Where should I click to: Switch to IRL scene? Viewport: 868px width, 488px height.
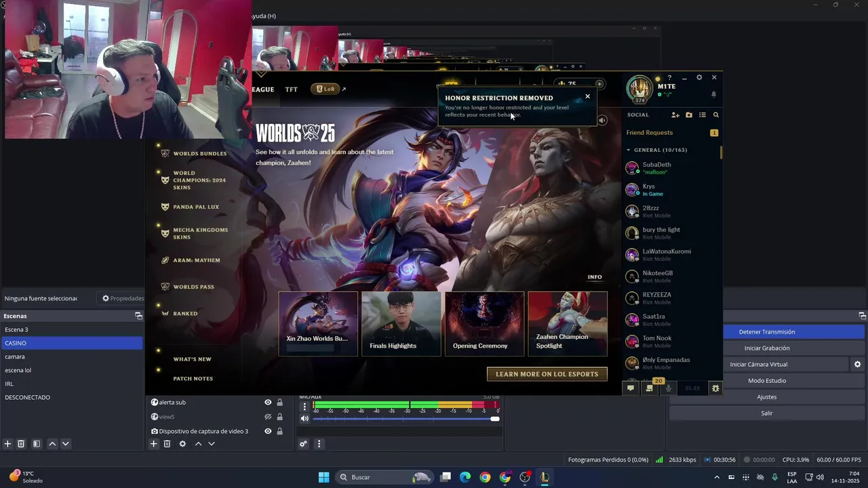pos(72,384)
